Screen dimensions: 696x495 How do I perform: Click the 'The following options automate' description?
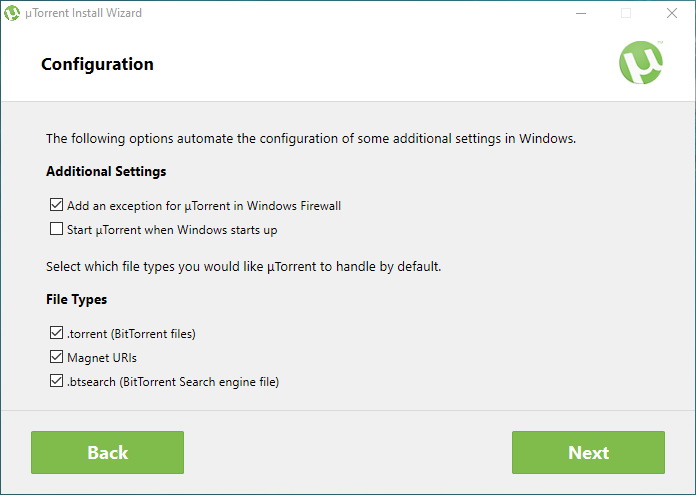tap(310, 138)
